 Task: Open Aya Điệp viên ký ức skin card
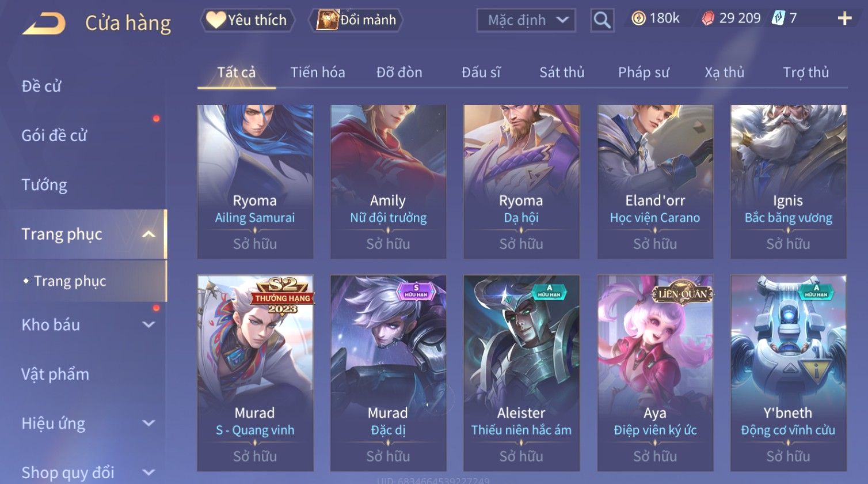point(655,373)
